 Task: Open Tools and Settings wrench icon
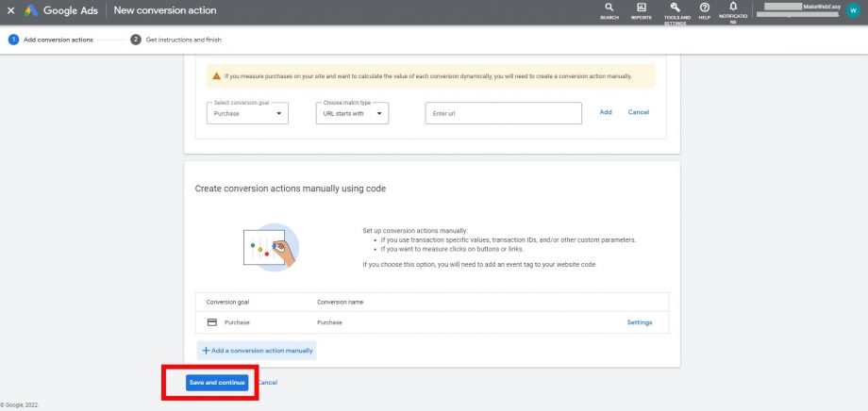point(676,8)
